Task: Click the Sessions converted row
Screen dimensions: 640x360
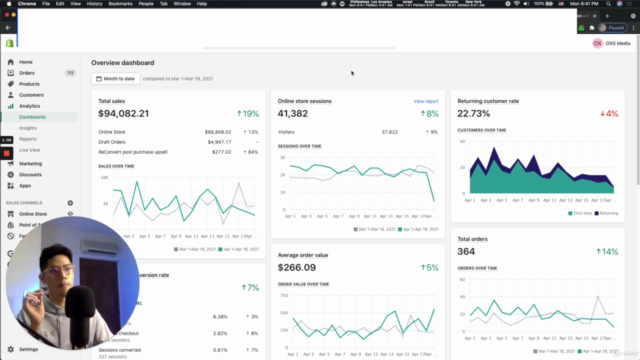Action: [x=178, y=353]
